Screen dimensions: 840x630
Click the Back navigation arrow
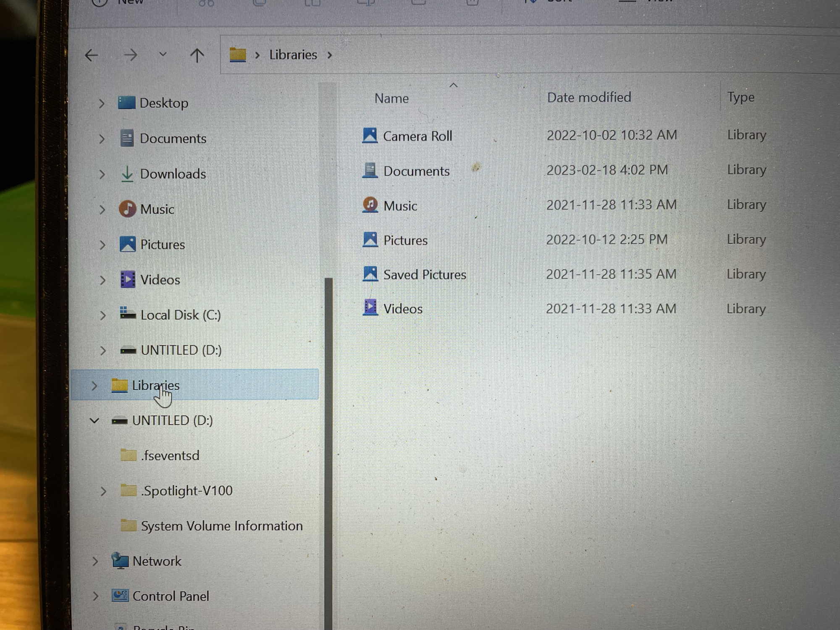click(91, 55)
